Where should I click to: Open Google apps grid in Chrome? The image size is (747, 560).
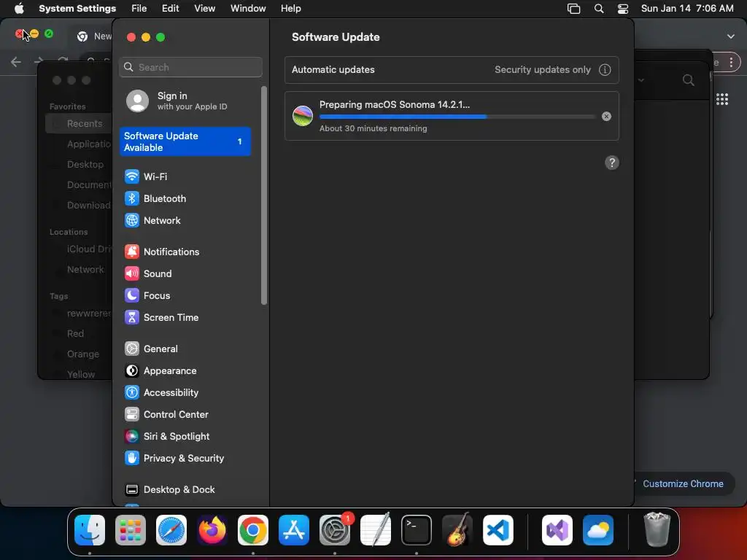722,99
